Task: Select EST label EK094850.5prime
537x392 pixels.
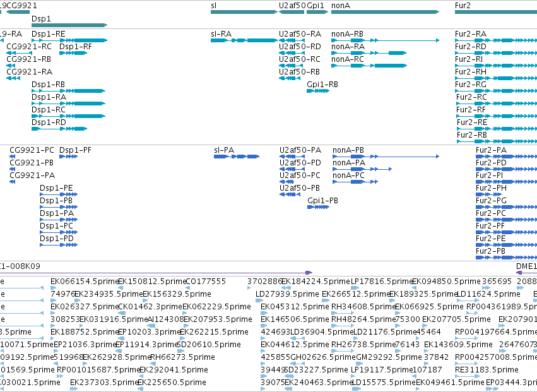Action: coord(446,282)
